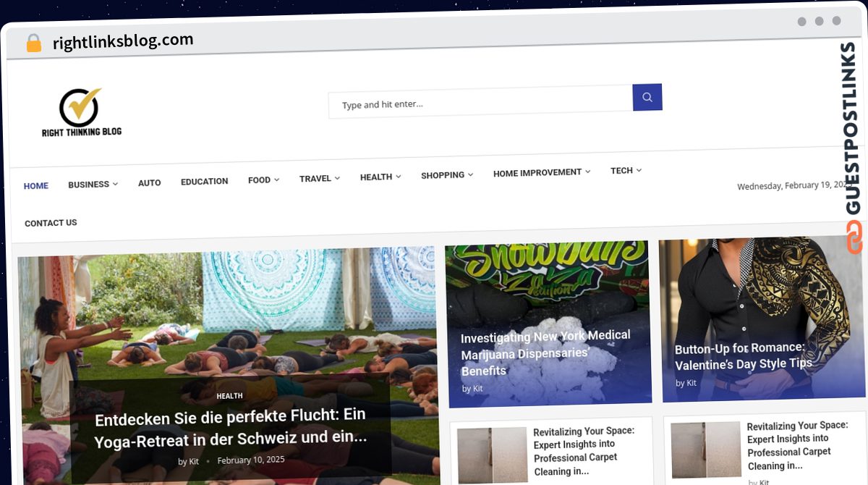This screenshot has width=868, height=485.
Task: Click the middle gray window dot
Action: click(820, 21)
